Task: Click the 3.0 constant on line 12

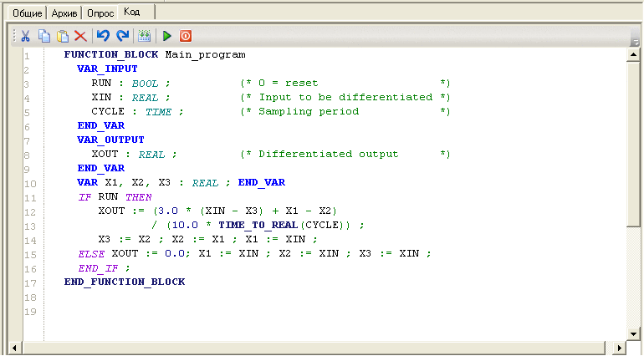Action: pyautogui.click(x=168, y=211)
